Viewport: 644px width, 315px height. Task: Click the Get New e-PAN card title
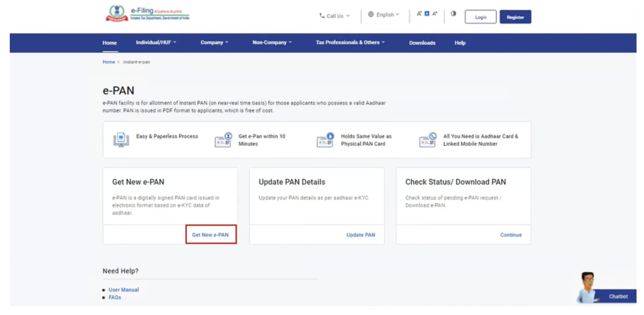(x=138, y=182)
